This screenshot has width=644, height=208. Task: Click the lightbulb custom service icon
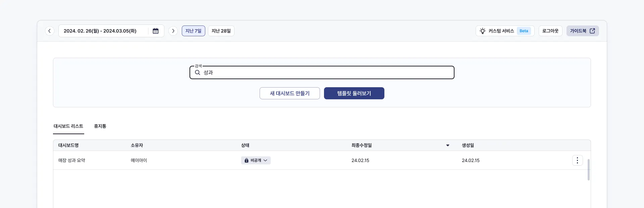[483, 31]
